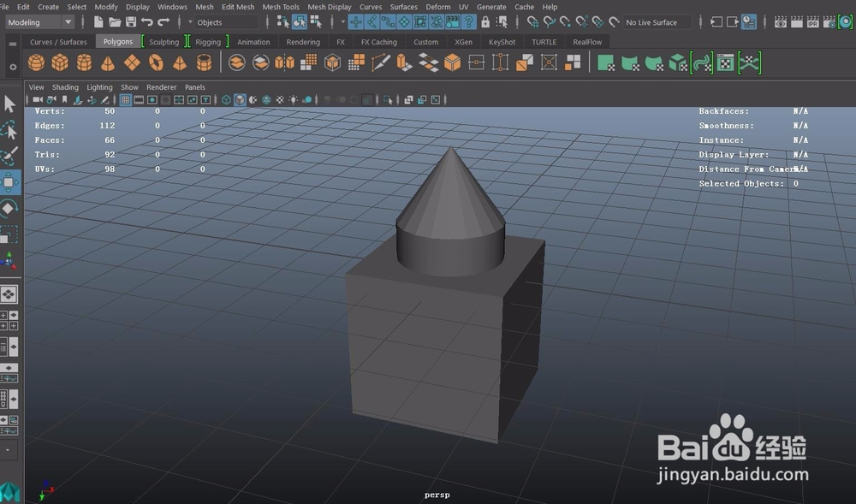Select the Multi-Cut knife tool icon
This screenshot has height=504, width=856.
pos(381,62)
